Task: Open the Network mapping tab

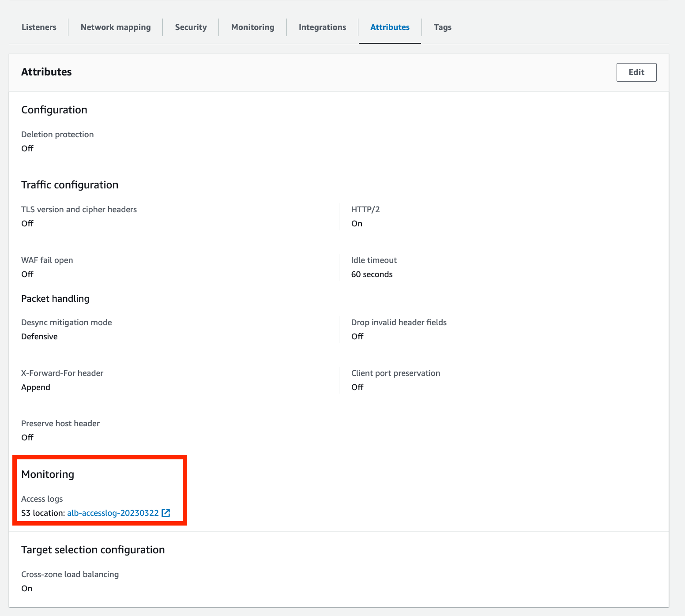Action: click(115, 27)
